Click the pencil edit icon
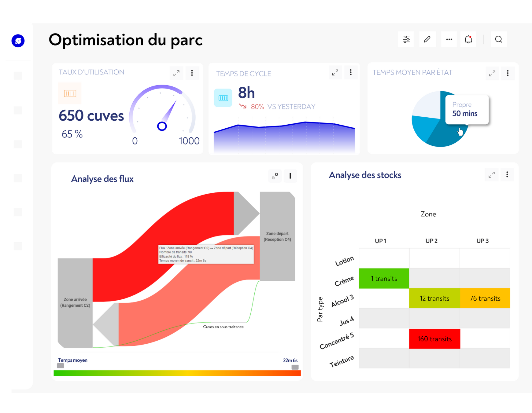 click(427, 39)
